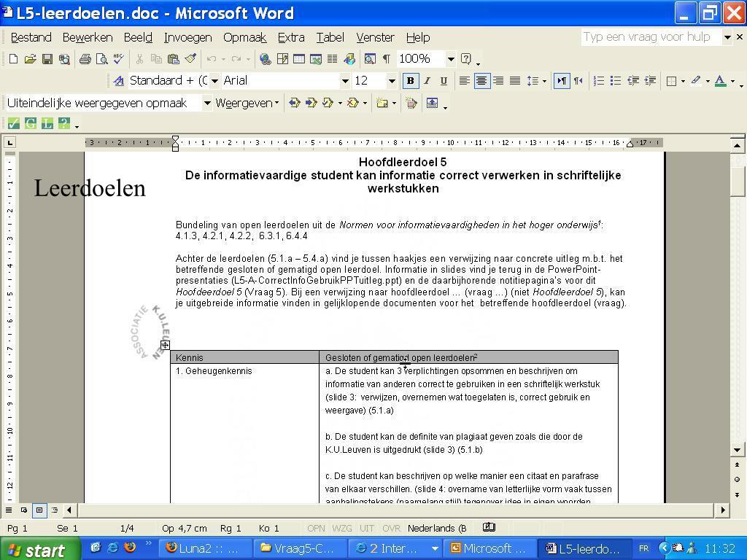This screenshot has height=560, width=747.
Task: Insert a table using the toolbar icon
Action: [x=299, y=59]
